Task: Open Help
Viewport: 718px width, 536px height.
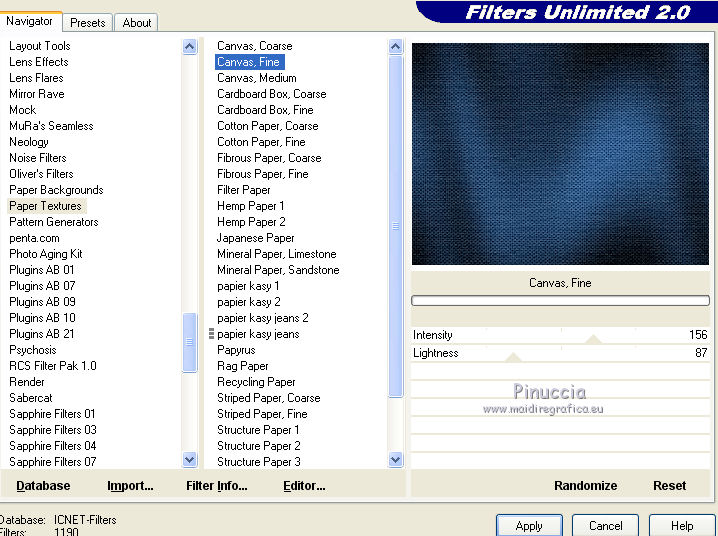Action: click(682, 526)
